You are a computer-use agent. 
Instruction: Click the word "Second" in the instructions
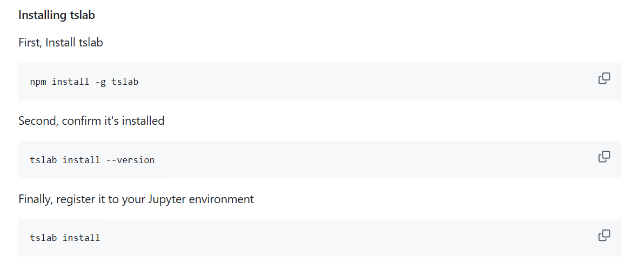37,121
